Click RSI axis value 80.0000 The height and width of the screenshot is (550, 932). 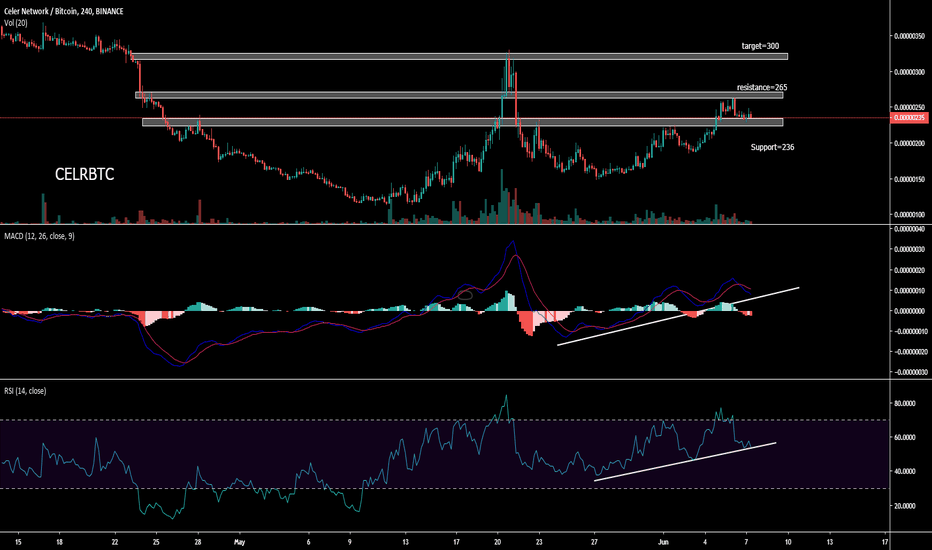click(x=905, y=403)
